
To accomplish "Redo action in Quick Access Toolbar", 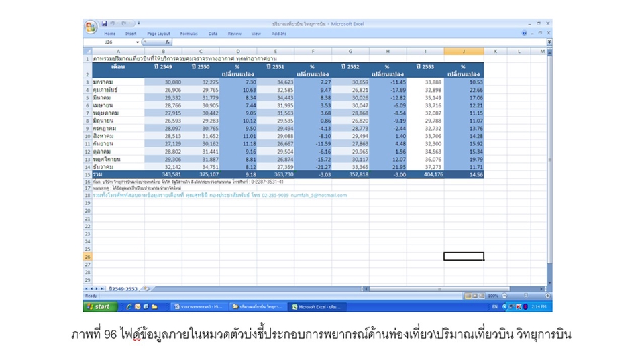I will pos(123,24).
